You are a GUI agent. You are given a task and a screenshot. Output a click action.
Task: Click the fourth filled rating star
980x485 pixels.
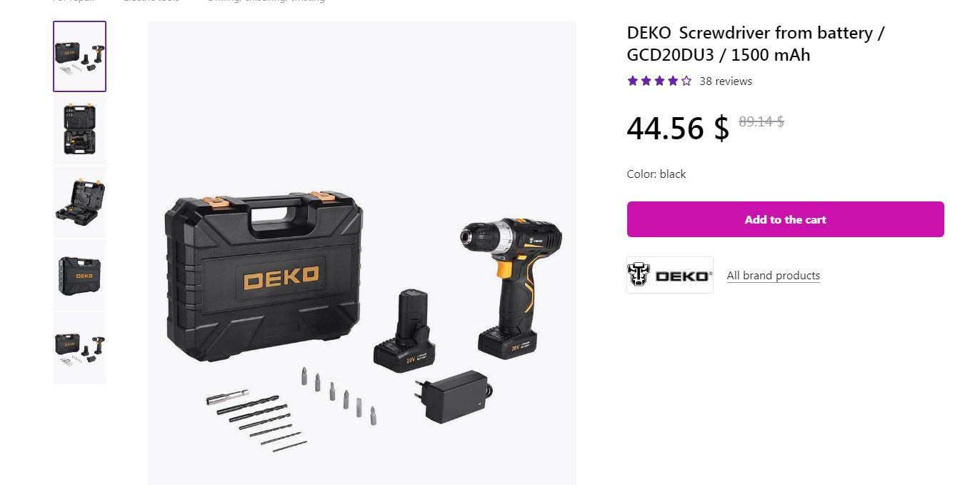[673, 81]
